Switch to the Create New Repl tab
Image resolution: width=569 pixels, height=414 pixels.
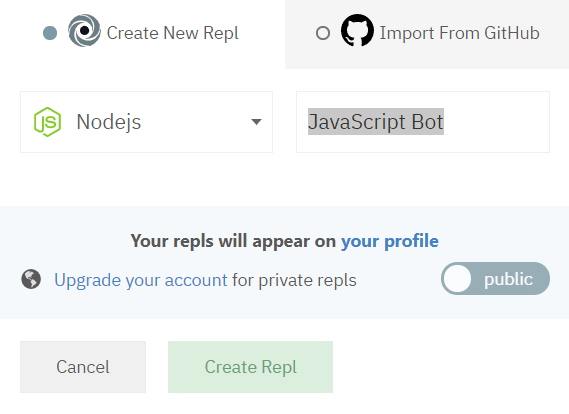[142, 34]
